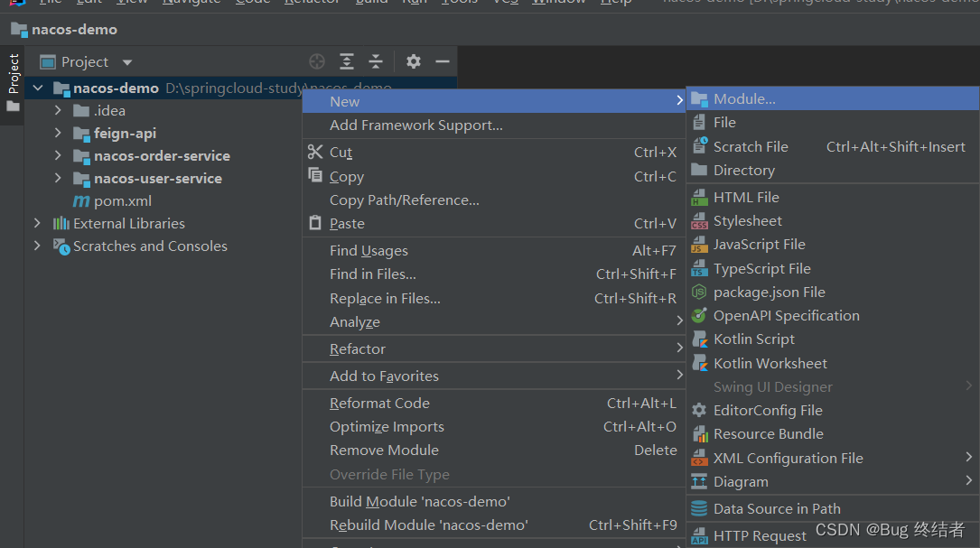
Task: Click Paste in the context menu
Action: (x=494, y=224)
